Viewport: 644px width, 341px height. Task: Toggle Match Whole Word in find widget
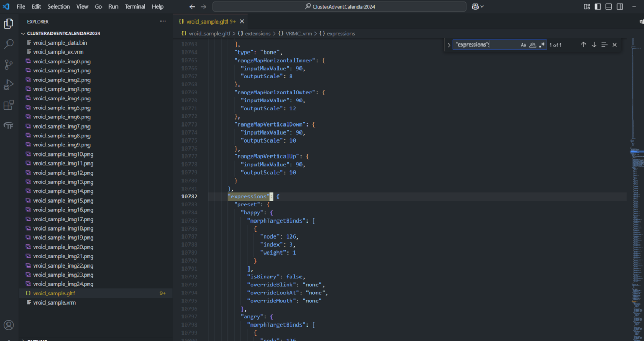pos(532,45)
